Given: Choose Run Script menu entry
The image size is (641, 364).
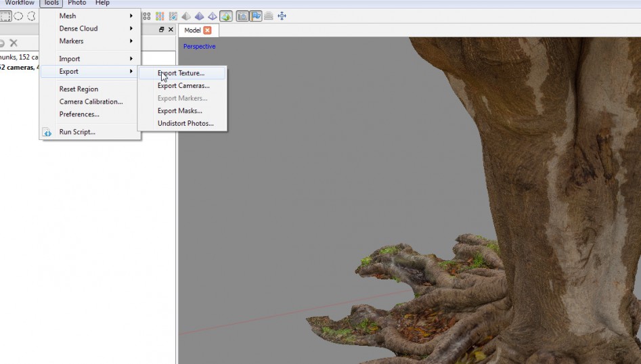Looking at the screenshot, I should click(x=90, y=132).
